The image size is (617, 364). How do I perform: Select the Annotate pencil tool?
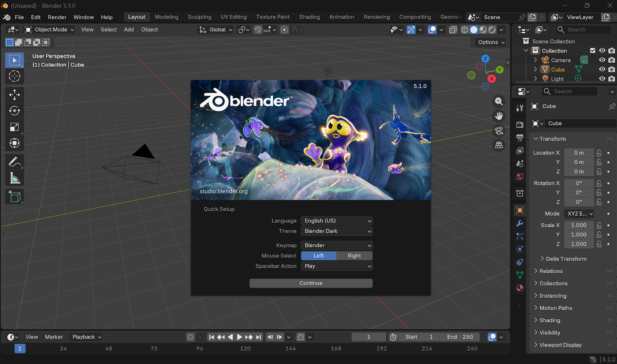tap(15, 162)
